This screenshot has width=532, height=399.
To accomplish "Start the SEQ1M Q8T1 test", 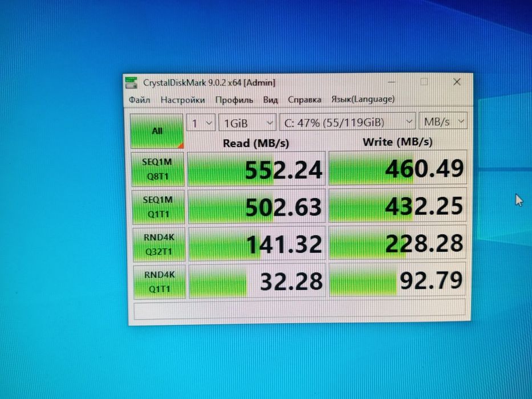I will (x=157, y=169).
